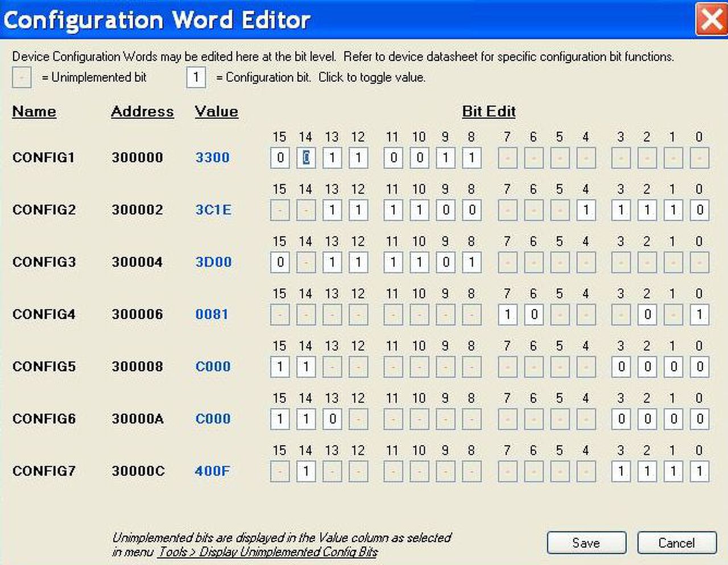728x565 pixels.
Task: Toggle CONFIG7 bit 0
Action: (700, 471)
